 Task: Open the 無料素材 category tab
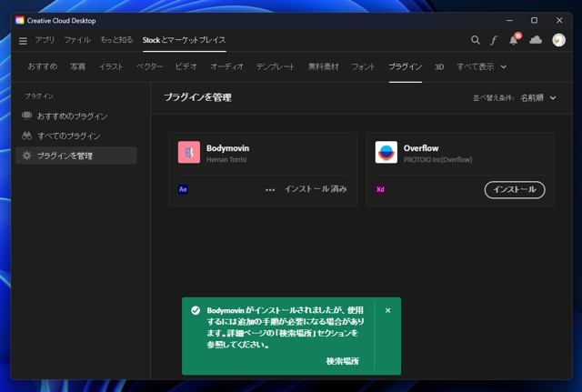324,66
